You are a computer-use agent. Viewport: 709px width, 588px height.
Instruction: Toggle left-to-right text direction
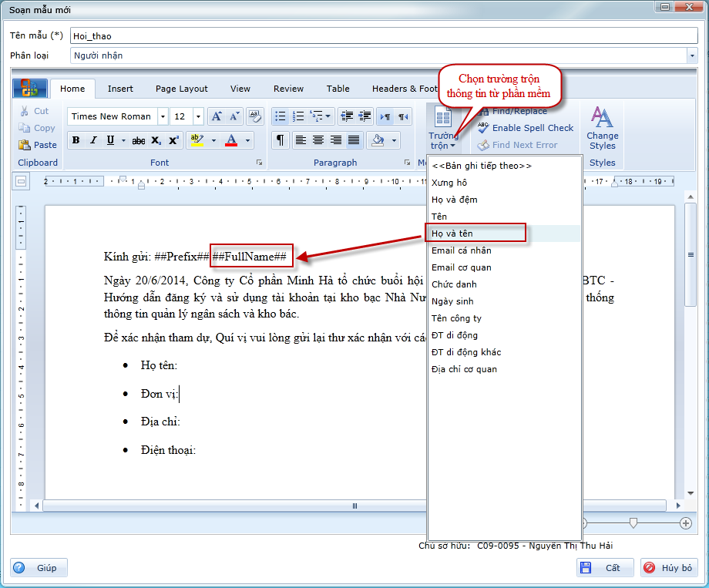pyautogui.click(x=385, y=116)
